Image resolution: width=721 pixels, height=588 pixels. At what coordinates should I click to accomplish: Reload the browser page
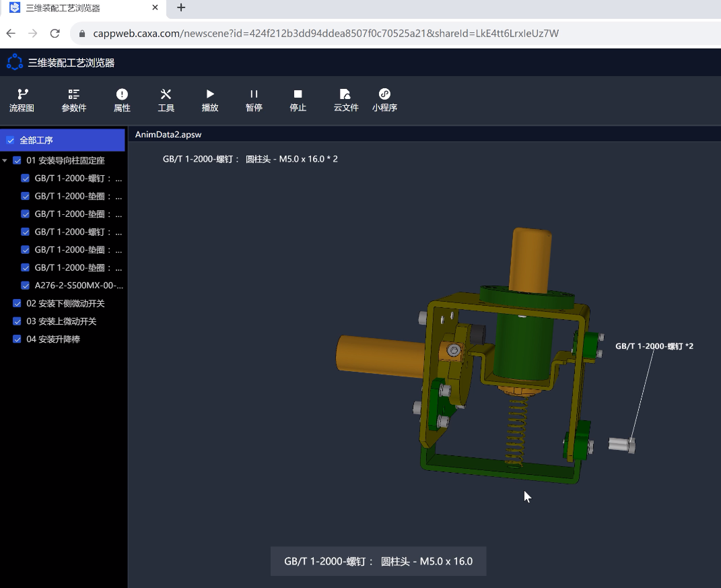point(55,33)
